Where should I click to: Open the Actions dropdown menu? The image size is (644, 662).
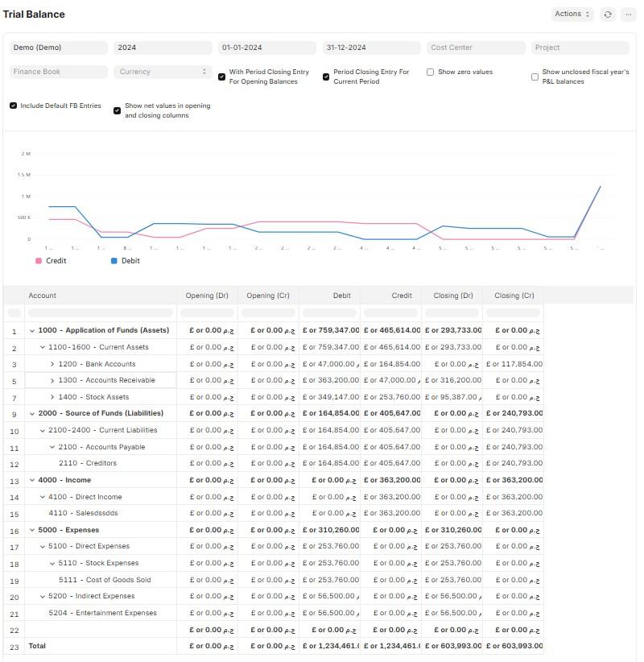coord(572,14)
